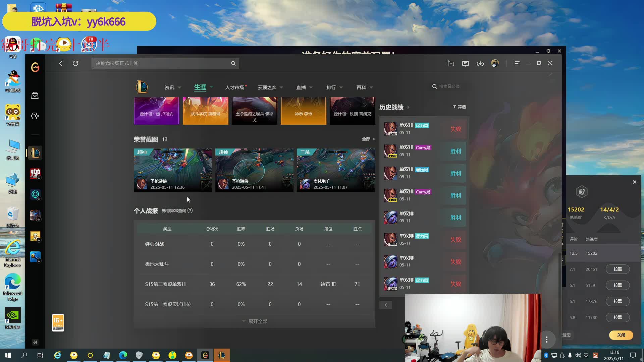The height and width of the screenshot is (362, 644).
Task: Click the yellow 关闭 button in right panel
Action: 621,335
